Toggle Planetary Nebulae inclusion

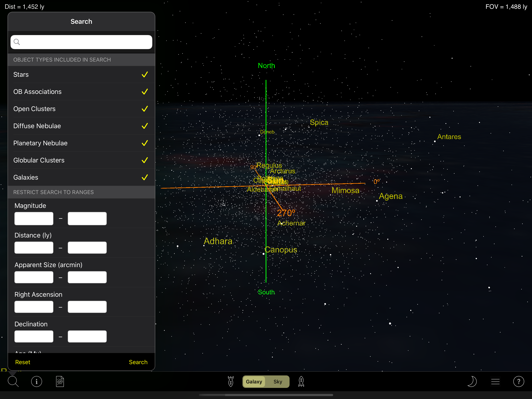(144, 143)
